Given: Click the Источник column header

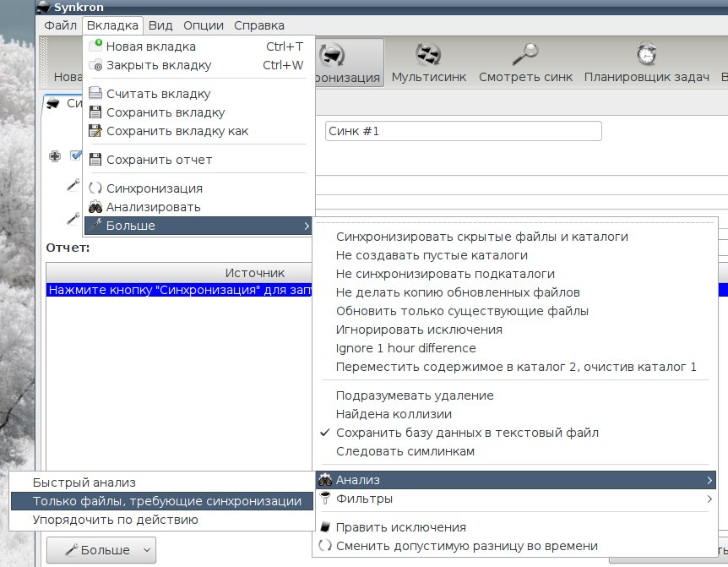Looking at the screenshot, I should [254, 273].
